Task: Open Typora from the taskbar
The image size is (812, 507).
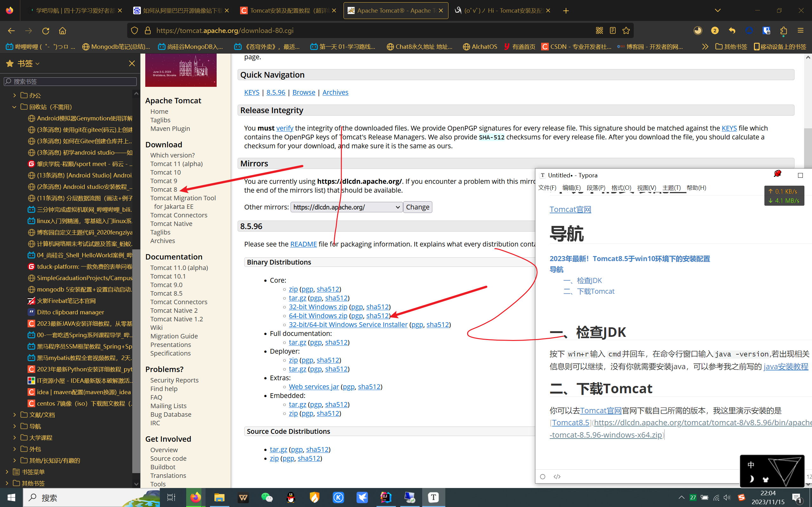Action: click(x=434, y=497)
